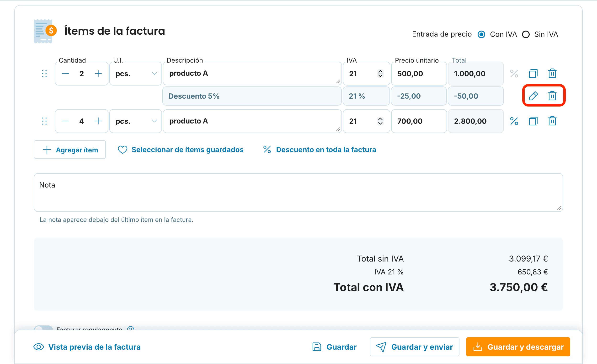Click the 3.099,17 € total sin IVA value
This screenshot has width=597, height=364.
coord(528,259)
